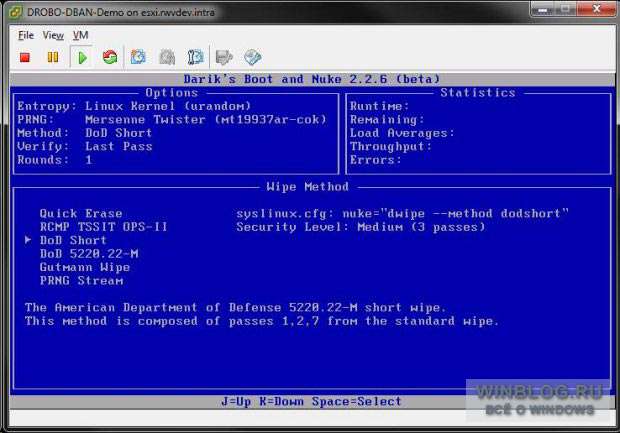This screenshot has height=433, width=620.
Task: Click the syslinux.cfg nuke command text
Action: [403, 214]
